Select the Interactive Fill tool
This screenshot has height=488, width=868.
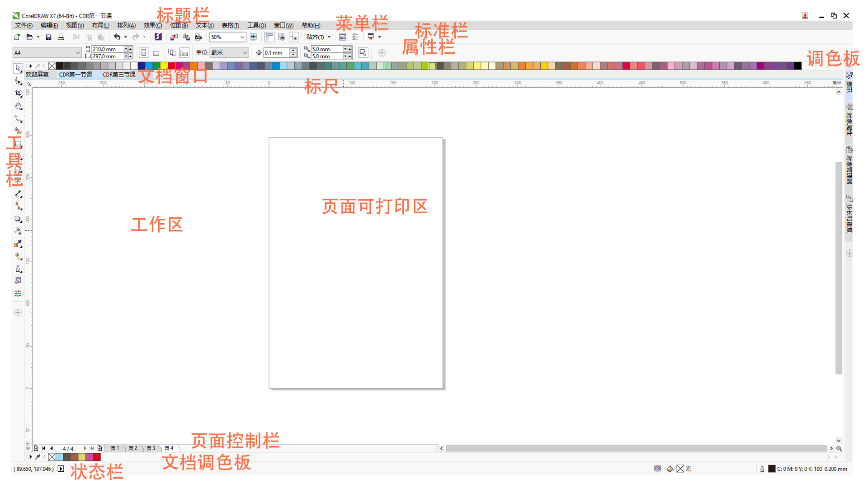18,256
